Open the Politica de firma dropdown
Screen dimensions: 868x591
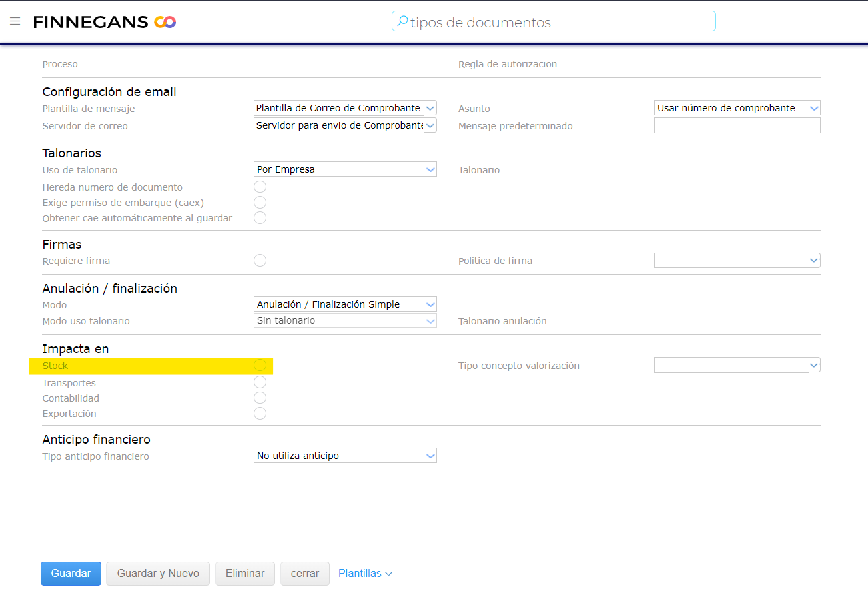tap(737, 261)
